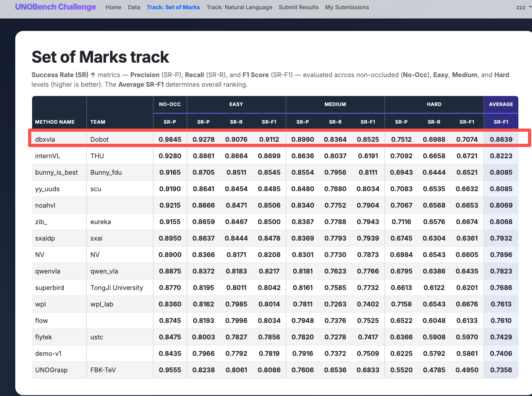
Task: Click dbxvla average score 0.8639
Action: pos(501,139)
